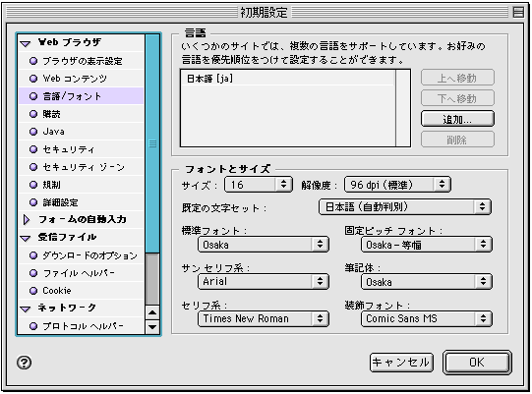Collapse the Web ブラウザ category
Image resolution: width=532 pixels, height=394 pixels.
point(26,43)
